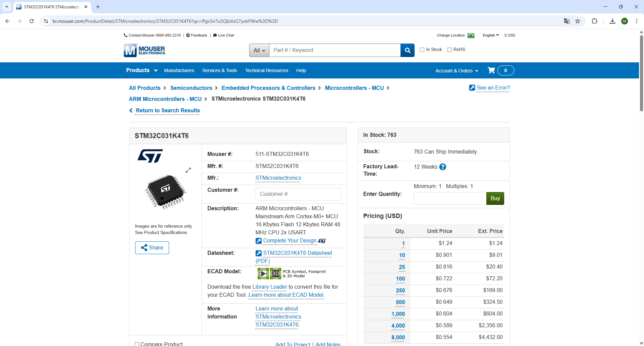This screenshot has width=644, height=346.
Task: Check the RoHS filter checkbox
Action: 450,50
